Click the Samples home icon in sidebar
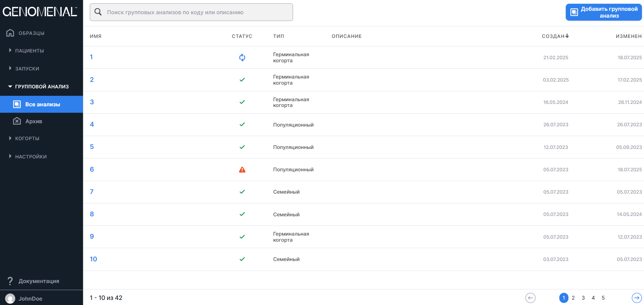644x305 pixels. click(10, 33)
